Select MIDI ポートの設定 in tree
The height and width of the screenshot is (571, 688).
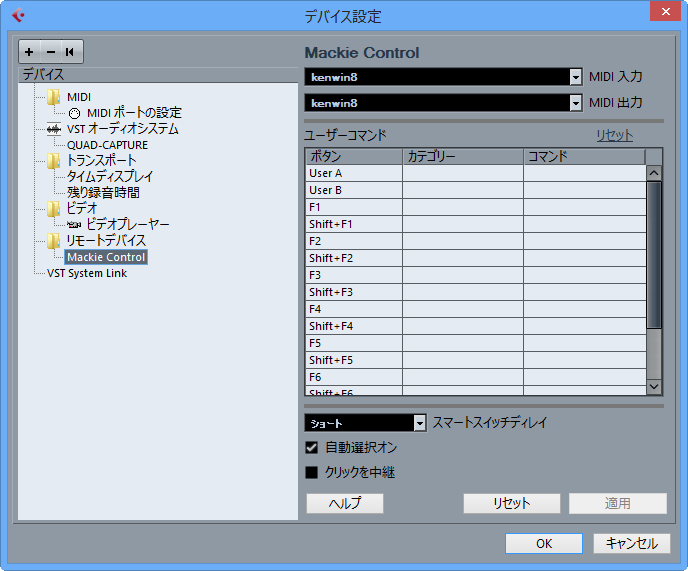134,113
